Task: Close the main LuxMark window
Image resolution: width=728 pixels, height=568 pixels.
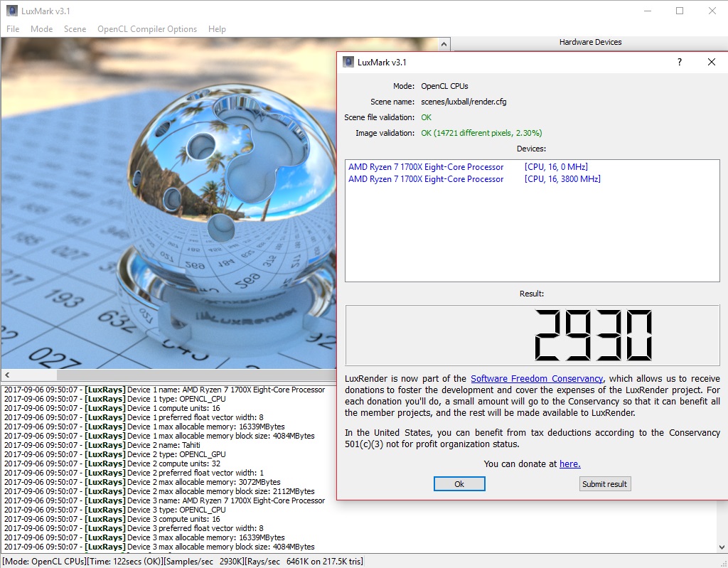Action: (x=712, y=11)
